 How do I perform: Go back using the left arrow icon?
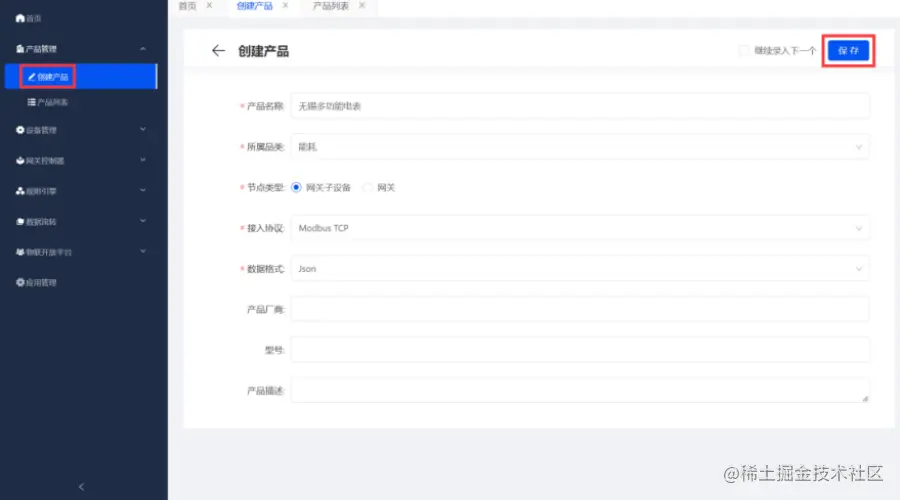pyautogui.click(x=218, y=51)
